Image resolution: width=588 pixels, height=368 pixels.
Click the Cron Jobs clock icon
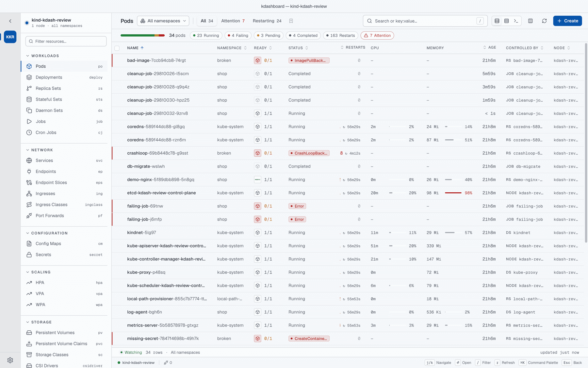[x=29, y=132]
